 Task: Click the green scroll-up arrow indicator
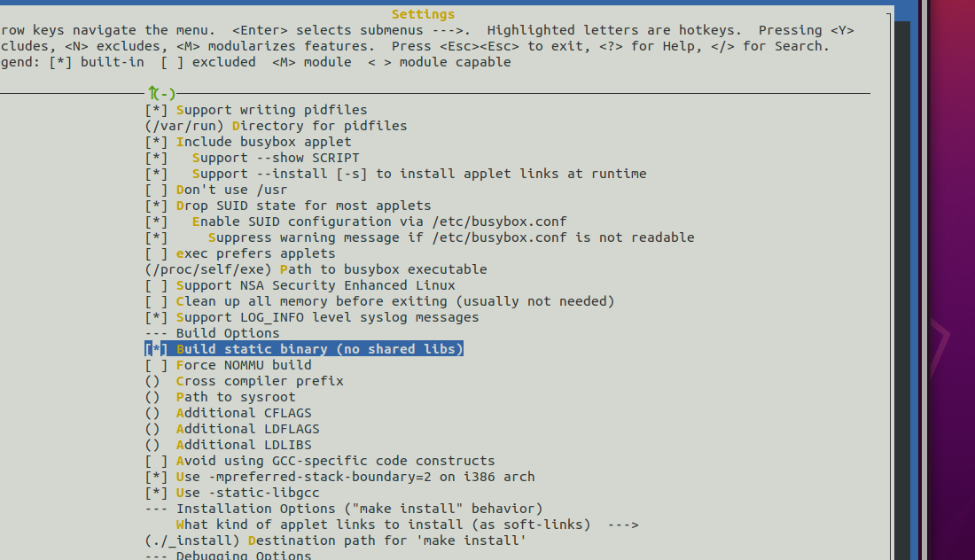coord(161,94)
